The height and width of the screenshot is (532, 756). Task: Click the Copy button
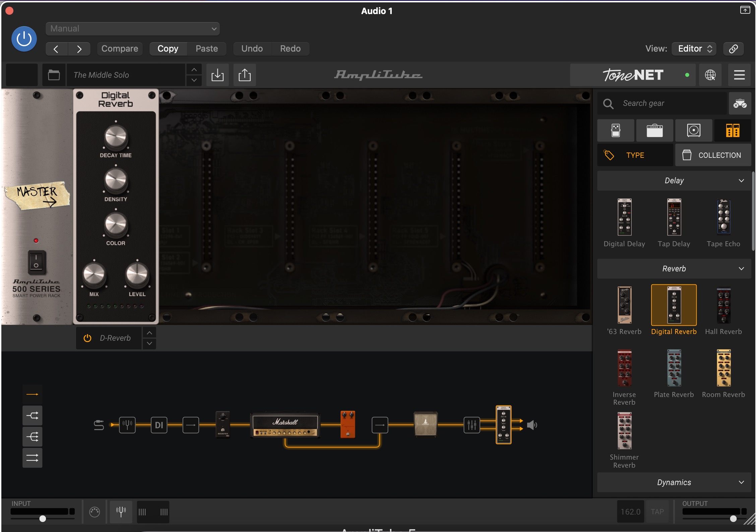click(x=168, y=49)
